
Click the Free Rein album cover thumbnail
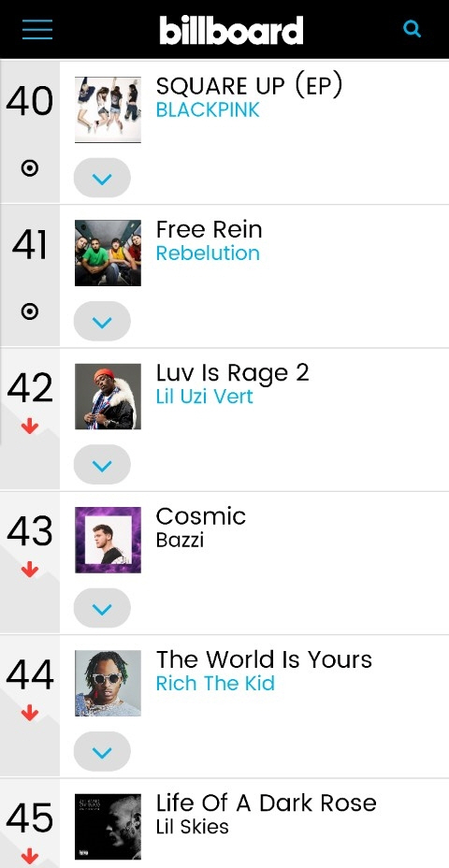click(x=108, y=253)
